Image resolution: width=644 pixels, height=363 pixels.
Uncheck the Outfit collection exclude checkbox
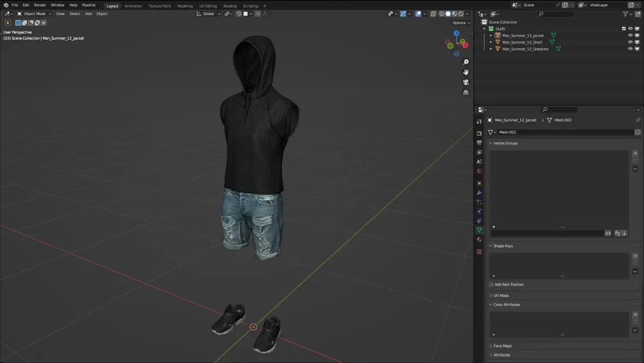click(624, 28)
